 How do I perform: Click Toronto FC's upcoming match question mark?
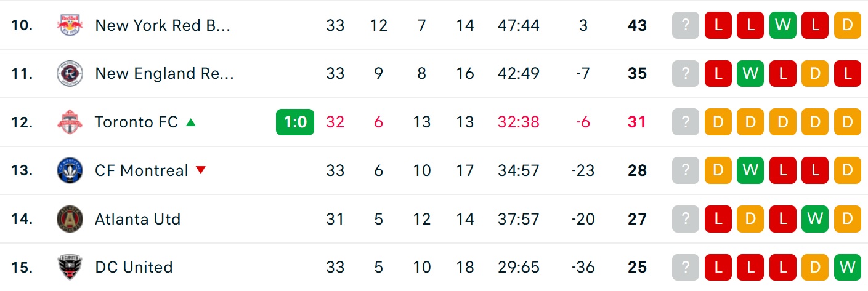pos(686,122)
